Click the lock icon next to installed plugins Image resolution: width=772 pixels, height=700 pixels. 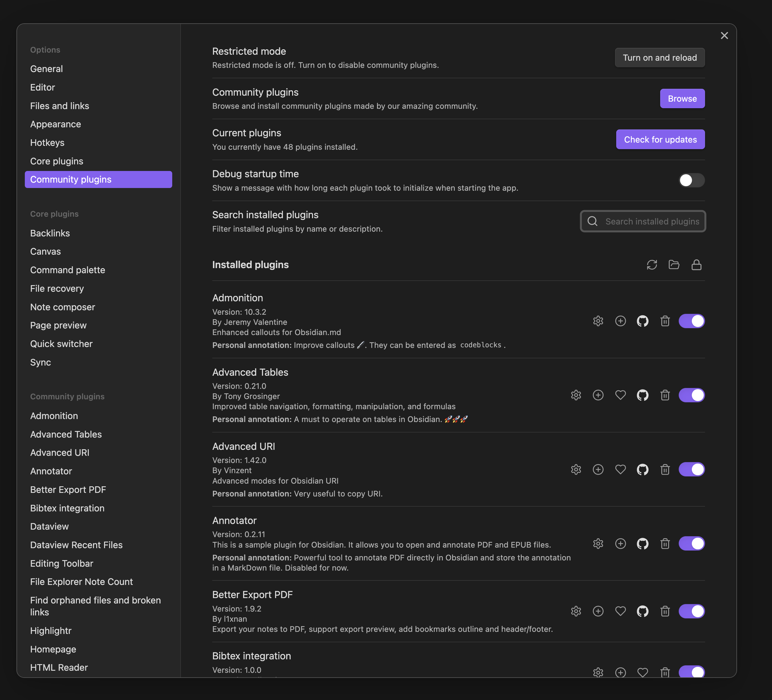click(x=697, y=264)
